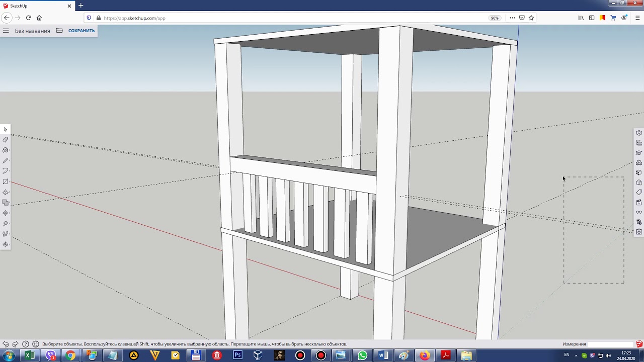Open the Display glasses panel
The width and height of the screenshot is (644, 362).
639,212
